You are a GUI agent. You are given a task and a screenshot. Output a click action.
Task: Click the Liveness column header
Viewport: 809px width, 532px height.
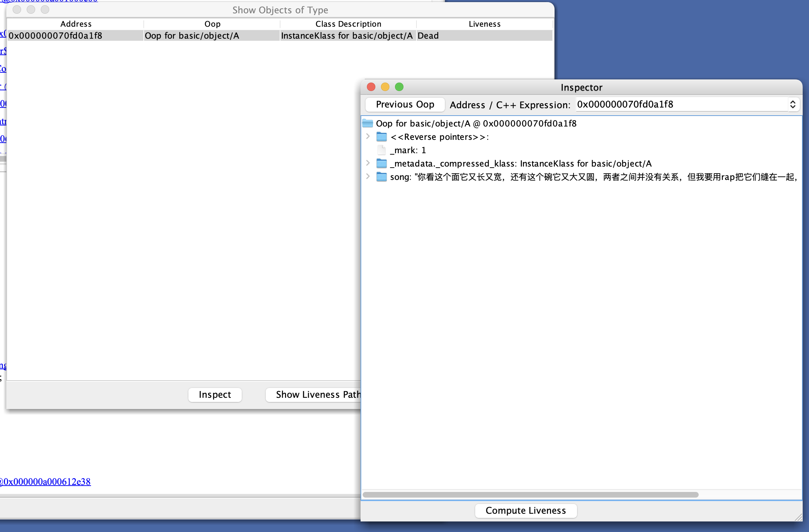point(484,24)
